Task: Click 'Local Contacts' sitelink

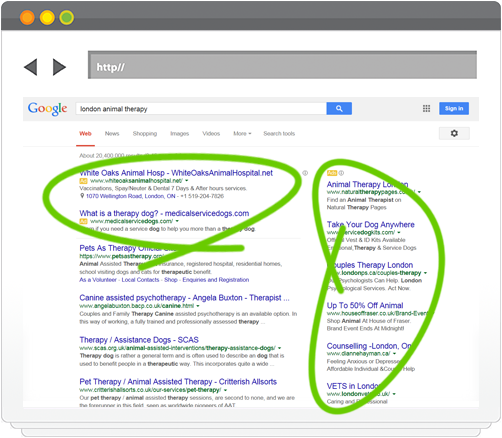Action: [x=140, y=280]
